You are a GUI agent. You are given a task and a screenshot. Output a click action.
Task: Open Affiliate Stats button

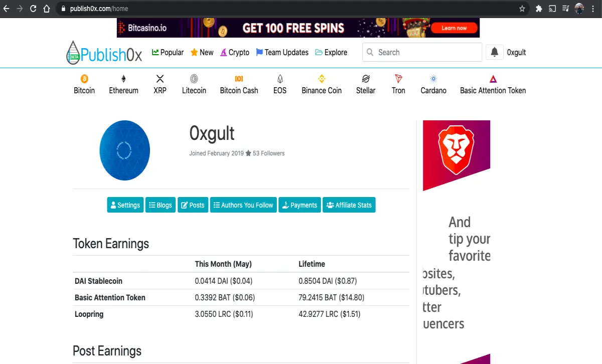(349, 205)
